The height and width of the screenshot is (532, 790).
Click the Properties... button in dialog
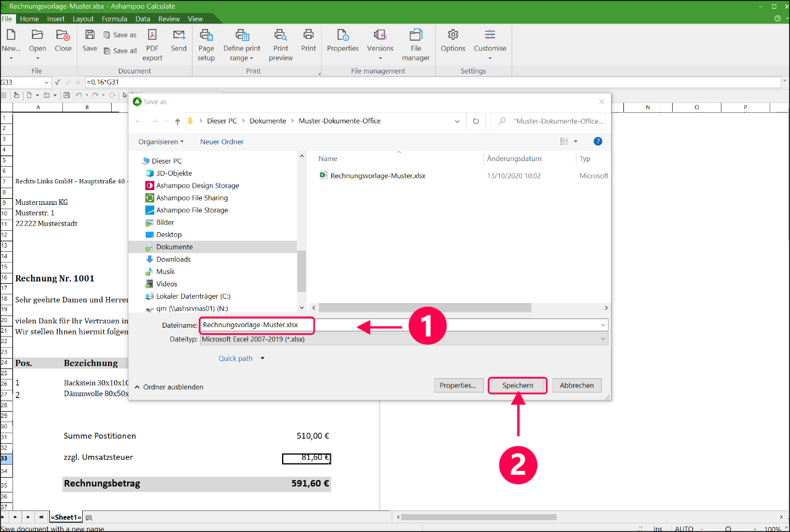pyautogui.click(x=458, y=386)
